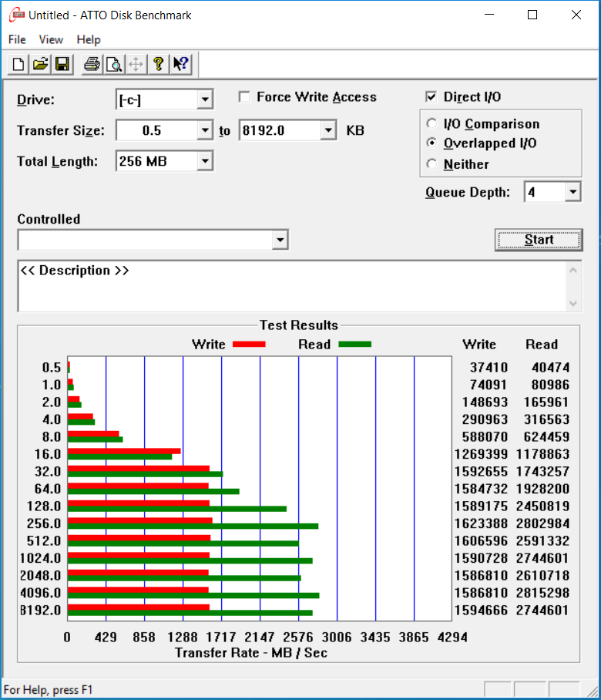Click the green Read legend swatch
The height and width of the screenshot is (700, 601).
[354, 344]
